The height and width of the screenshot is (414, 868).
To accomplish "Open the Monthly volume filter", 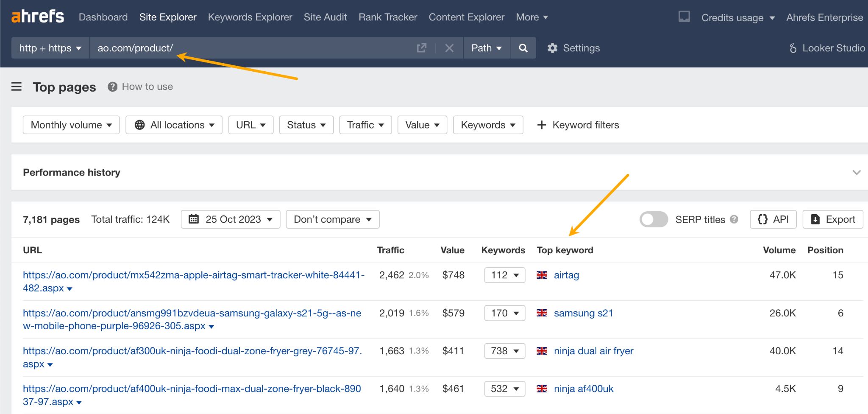I will [71, 125].
